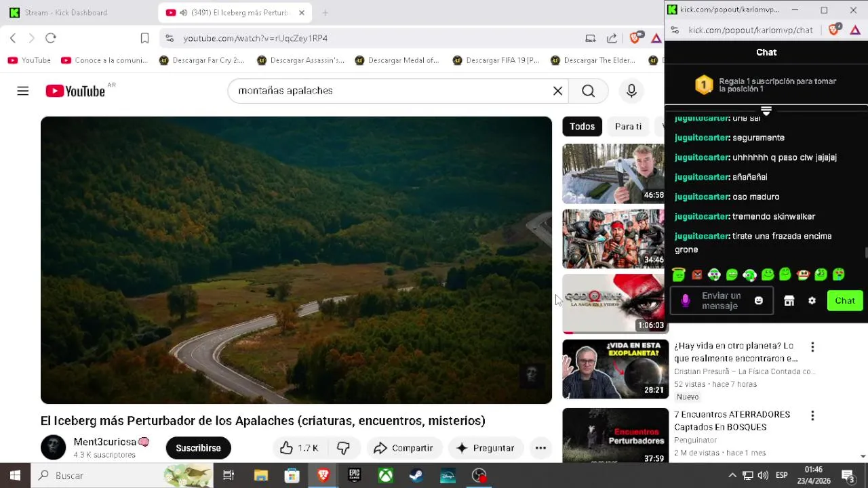Open Kick chat settings gear

coord(812,300)
